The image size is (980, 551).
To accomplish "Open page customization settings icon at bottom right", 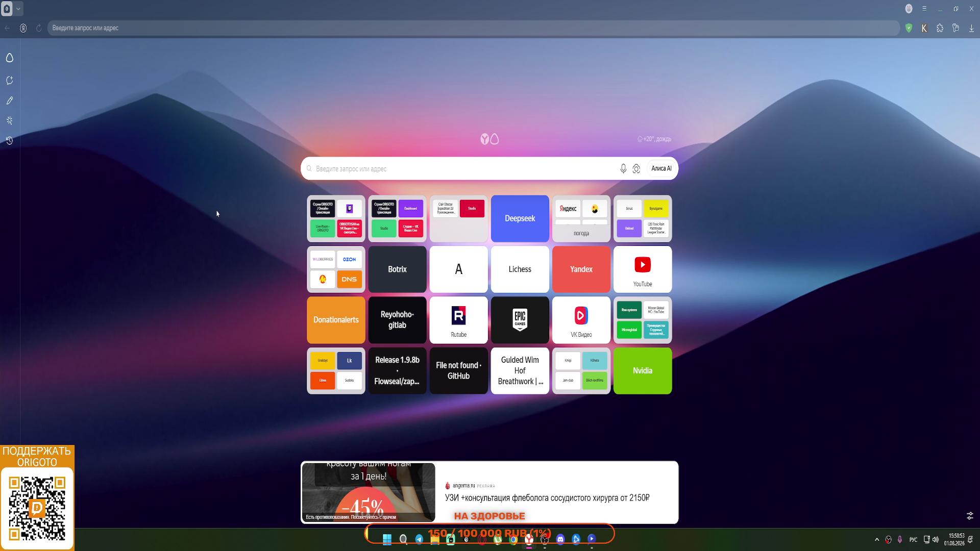I will (970, 516).
